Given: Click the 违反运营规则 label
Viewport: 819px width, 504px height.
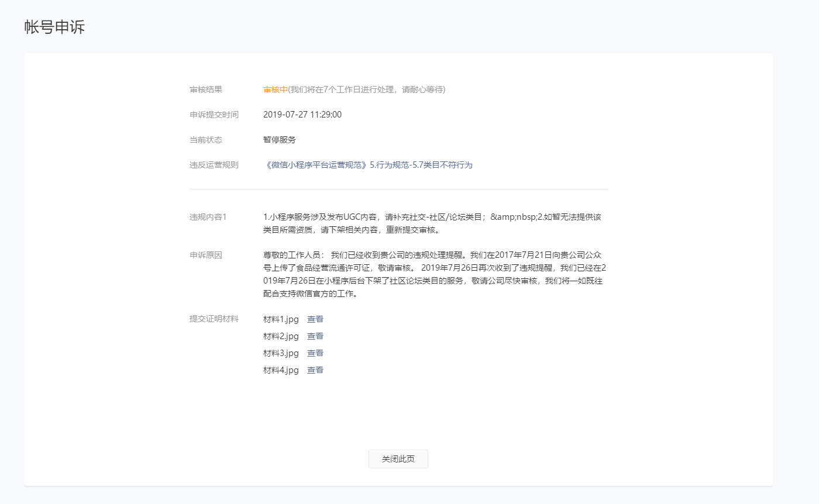Looking at the screenshot, I should coord(214,165).
